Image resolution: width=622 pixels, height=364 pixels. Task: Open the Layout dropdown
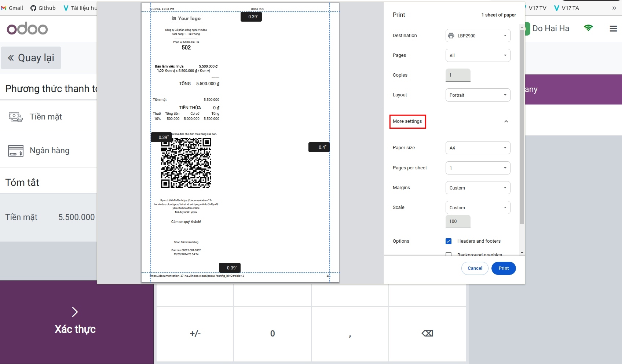pyautogui.click(x=478, y=95)
